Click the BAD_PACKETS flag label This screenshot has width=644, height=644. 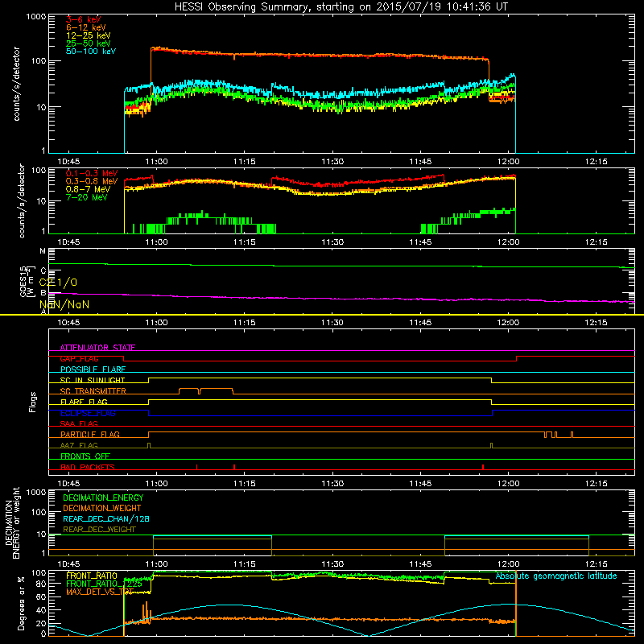(88, 467)
